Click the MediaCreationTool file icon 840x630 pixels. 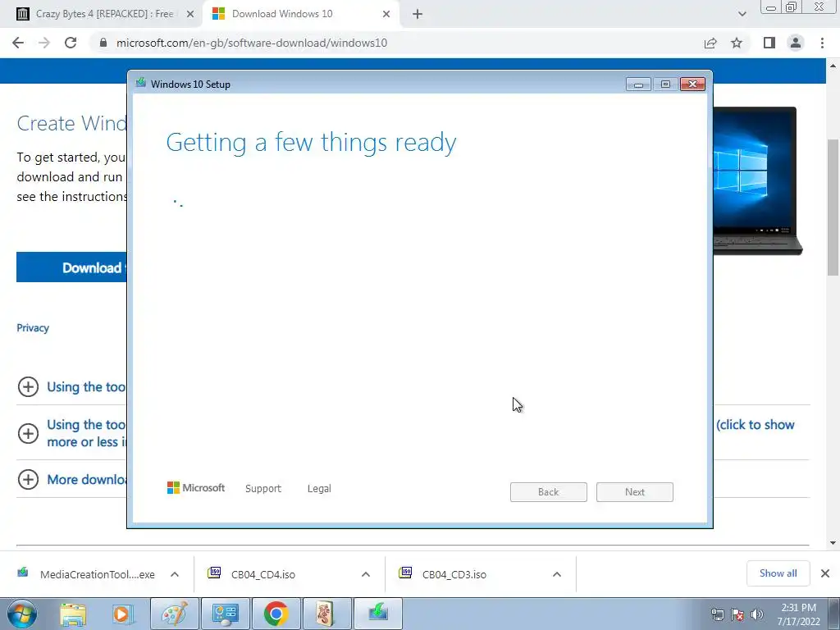coord(22,573)
